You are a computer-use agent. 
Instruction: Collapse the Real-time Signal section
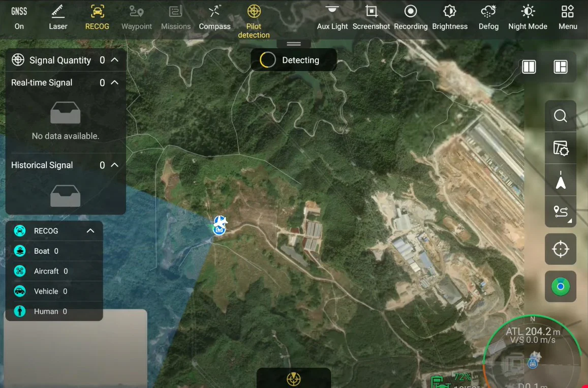[x=115, y=82]
